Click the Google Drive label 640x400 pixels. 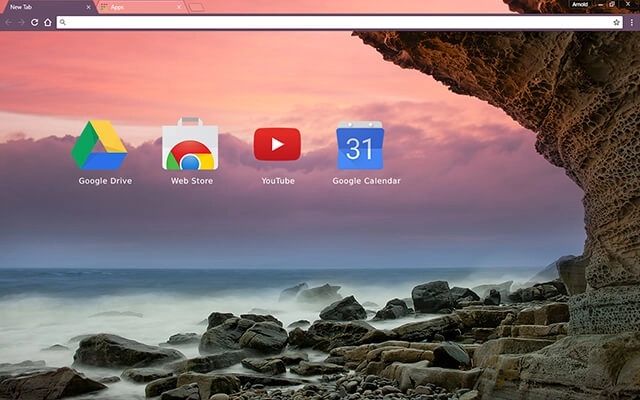click(x=105, y=181)
